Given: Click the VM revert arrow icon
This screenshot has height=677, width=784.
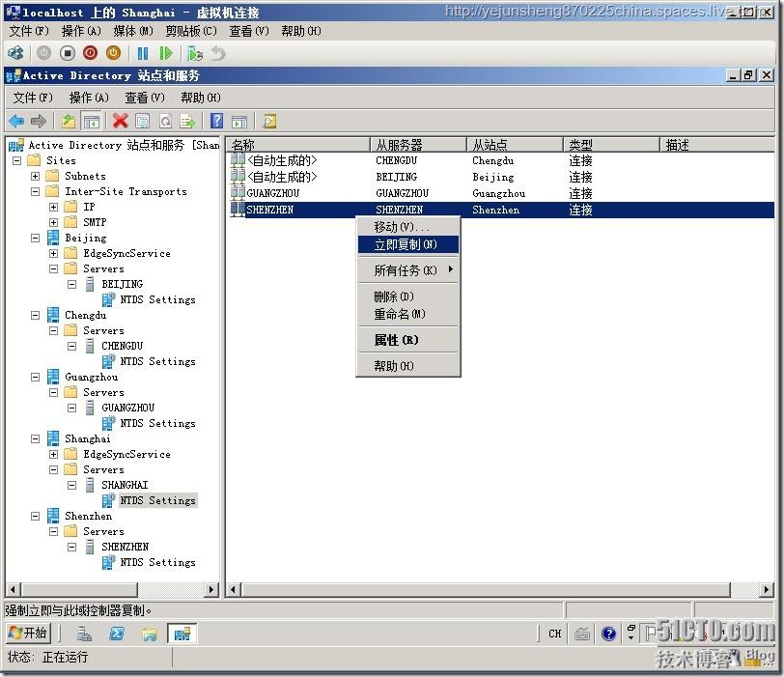Looking at the screenshot, I should pyautogui.click(x=218, y=53).
